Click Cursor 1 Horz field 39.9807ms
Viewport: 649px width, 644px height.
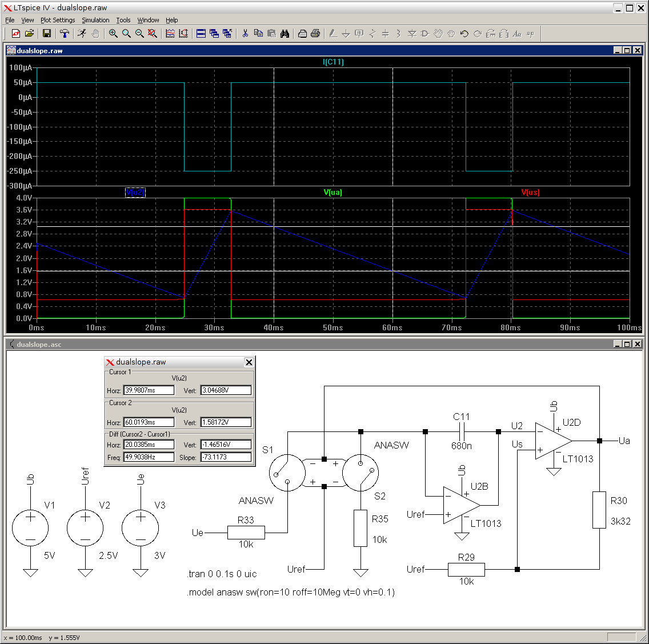click(x=149, y=390)
